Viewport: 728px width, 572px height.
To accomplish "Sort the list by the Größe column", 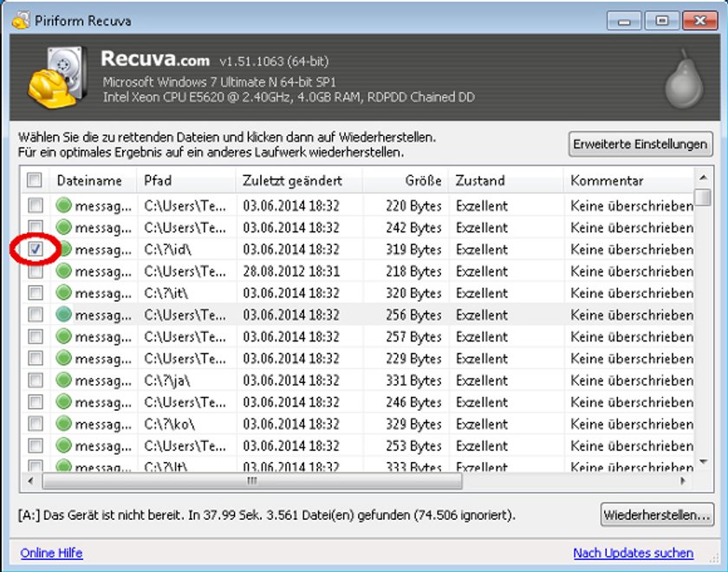I will pos(406,180).
